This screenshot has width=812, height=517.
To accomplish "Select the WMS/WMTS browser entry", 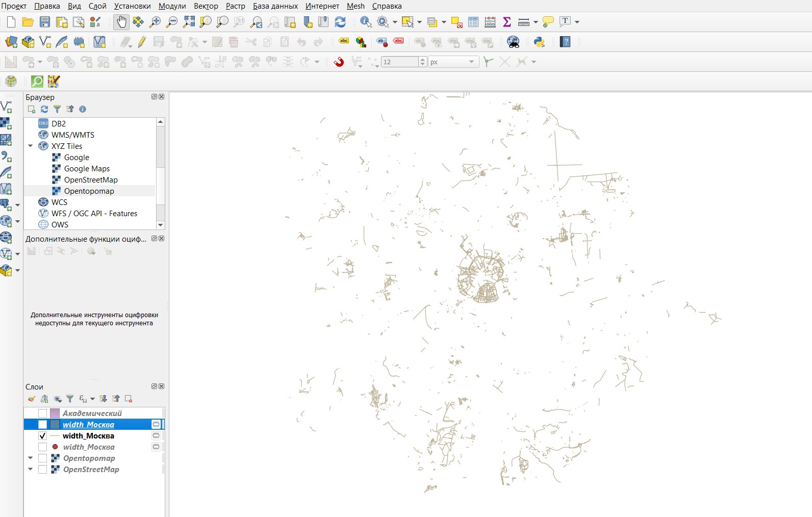I will click(73, 135).
